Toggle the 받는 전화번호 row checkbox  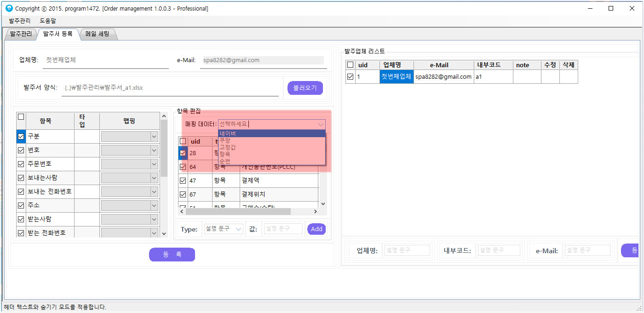click(21, 233)
